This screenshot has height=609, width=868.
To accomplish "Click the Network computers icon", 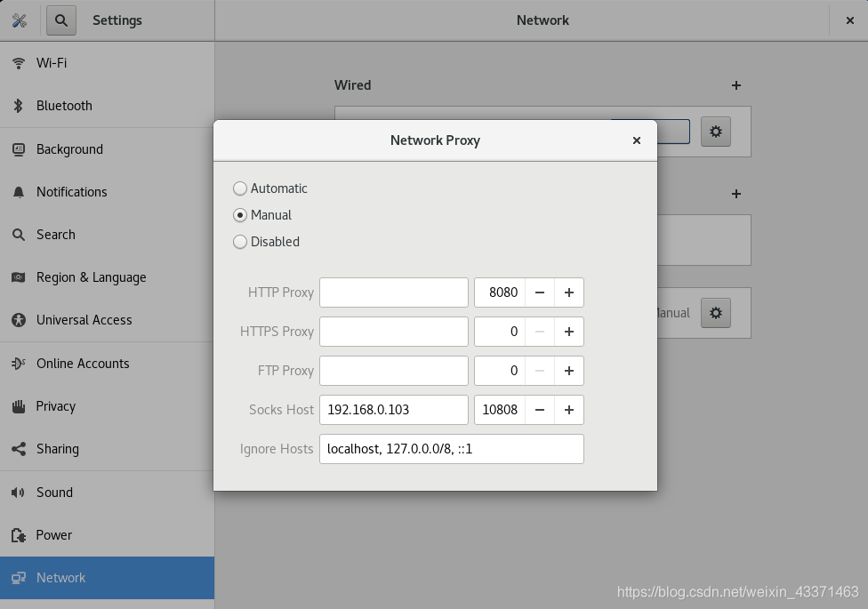I will coord(19,578).
